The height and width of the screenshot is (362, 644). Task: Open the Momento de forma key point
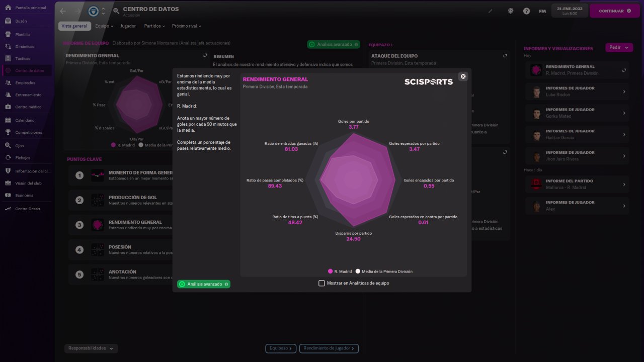[x=121, y=175]
